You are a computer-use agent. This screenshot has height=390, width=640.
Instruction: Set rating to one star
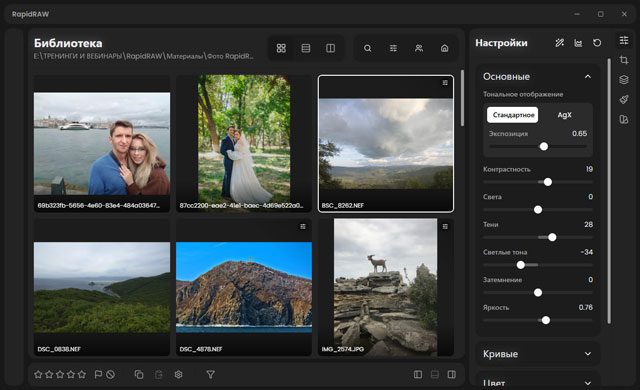(38, 374)
